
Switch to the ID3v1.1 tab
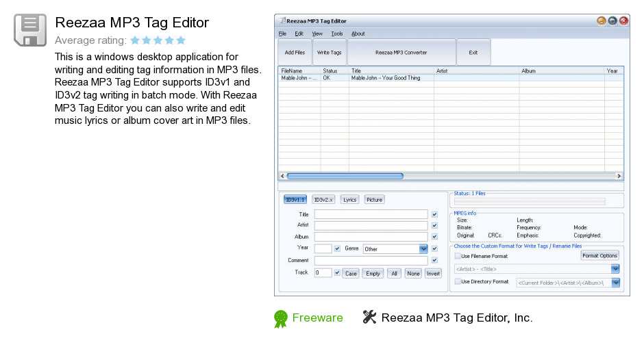pyautogui.click(x=295, y=200)
